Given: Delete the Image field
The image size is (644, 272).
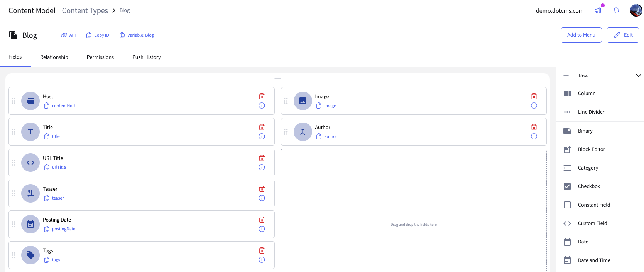Looking at the screenshot, I should (x=534, y=96).
